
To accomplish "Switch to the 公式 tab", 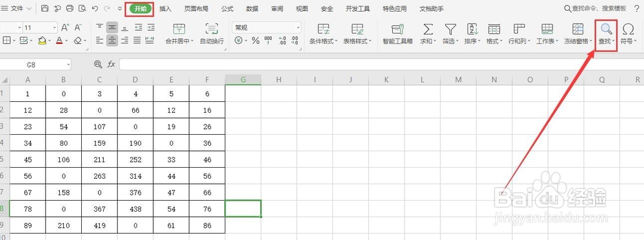I will point(227,8).
